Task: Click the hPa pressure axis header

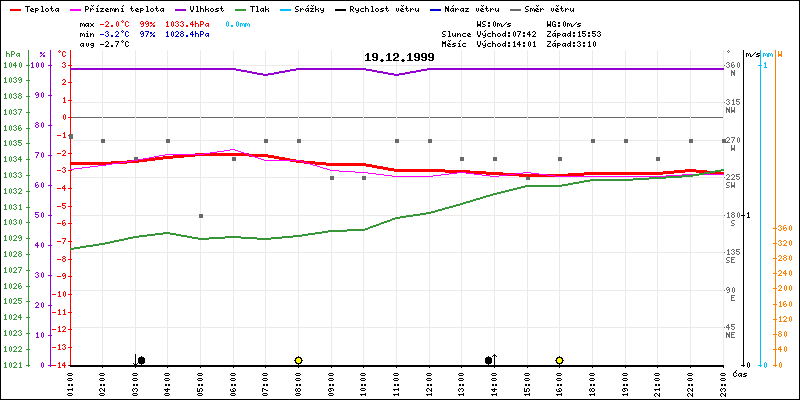Action: 12,54
